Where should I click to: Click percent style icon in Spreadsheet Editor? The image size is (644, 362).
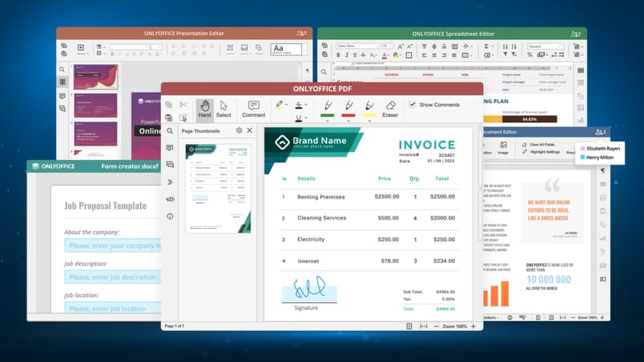530,55
